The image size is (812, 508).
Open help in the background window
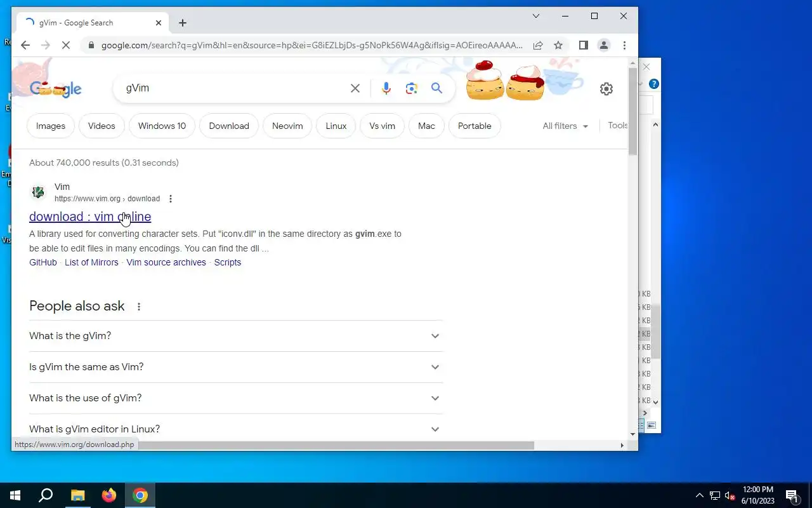(654, 84)
